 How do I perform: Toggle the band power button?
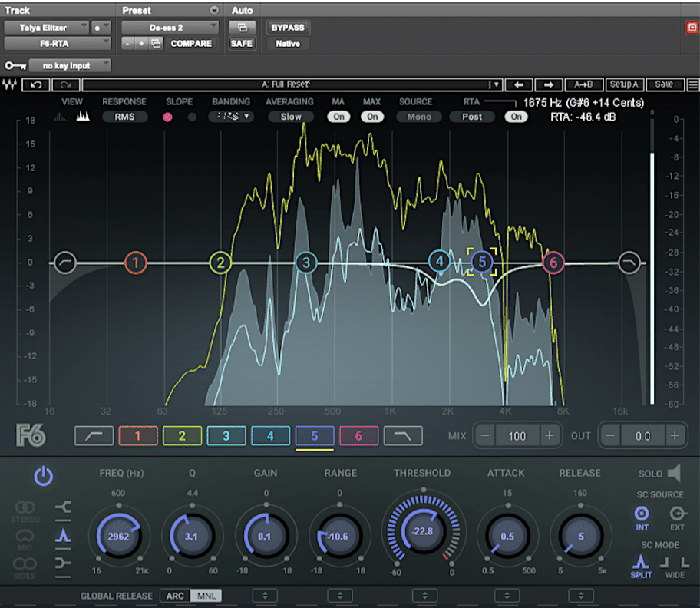43,476
